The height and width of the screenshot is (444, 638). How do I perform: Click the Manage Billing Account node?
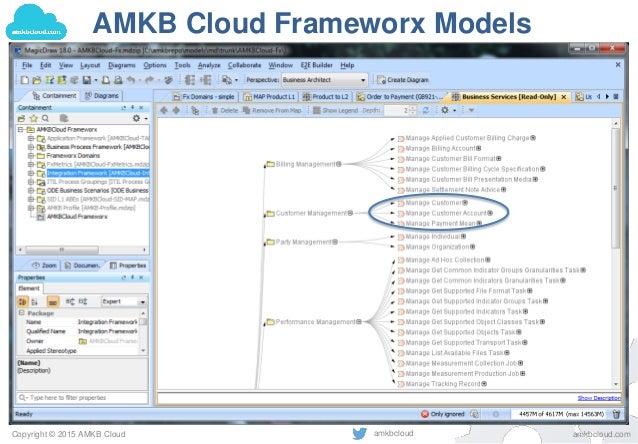pyautogui.click(x=439, y=149)
